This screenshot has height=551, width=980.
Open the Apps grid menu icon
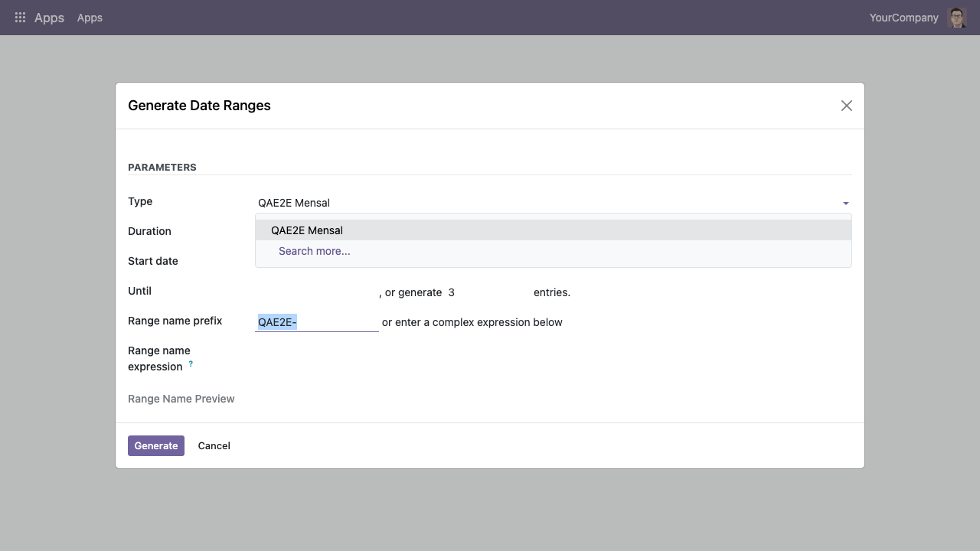pyautogui.click(x=21, y=18)
